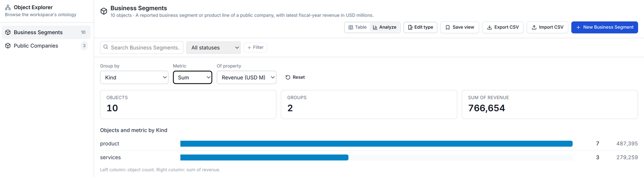Open the Group by Kind dropdown

[134, 77]
